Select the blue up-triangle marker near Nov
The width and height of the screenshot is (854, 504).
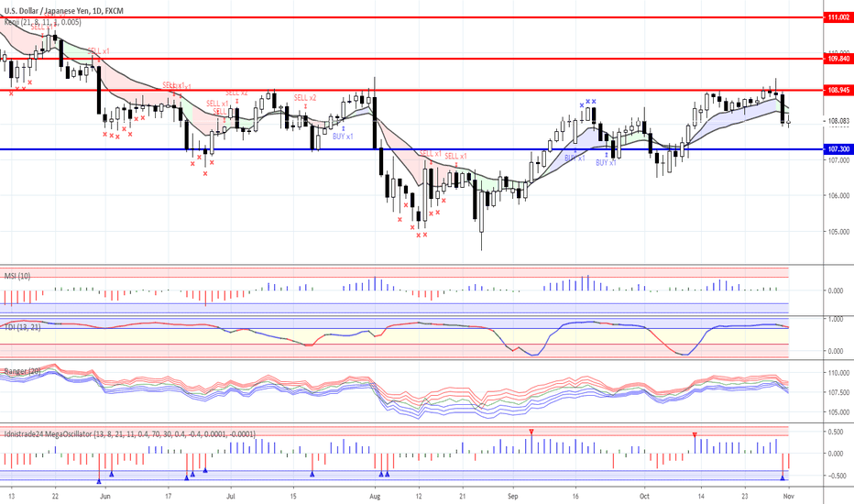[783, 477]
